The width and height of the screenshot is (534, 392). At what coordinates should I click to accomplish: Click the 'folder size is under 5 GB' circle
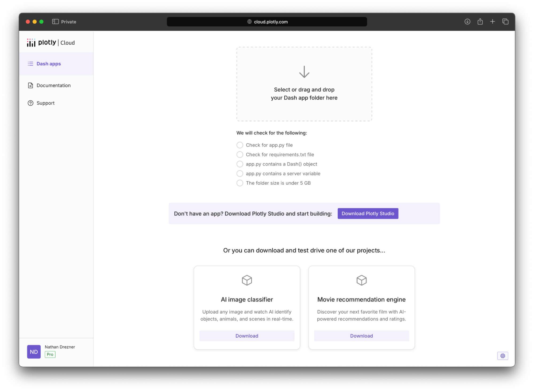tap(240, 183)
